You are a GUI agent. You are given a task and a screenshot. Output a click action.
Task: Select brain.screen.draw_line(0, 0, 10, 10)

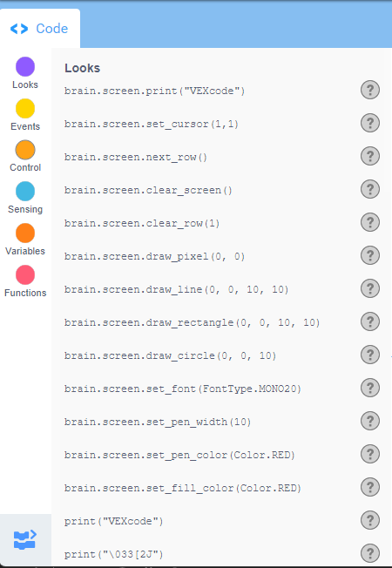tap(177, 290)
